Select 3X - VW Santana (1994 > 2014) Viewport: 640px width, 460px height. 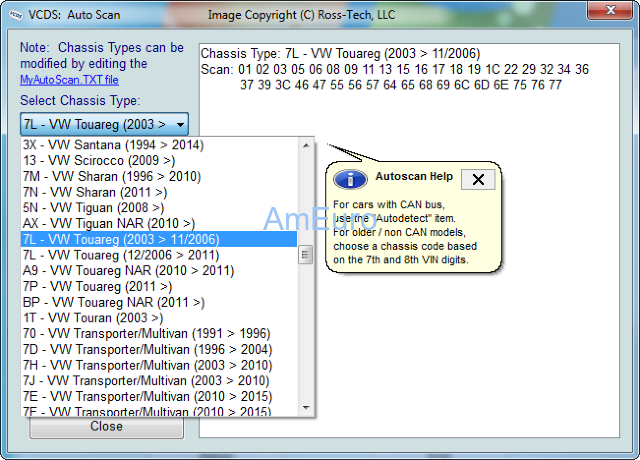click(x=159, y=145)
